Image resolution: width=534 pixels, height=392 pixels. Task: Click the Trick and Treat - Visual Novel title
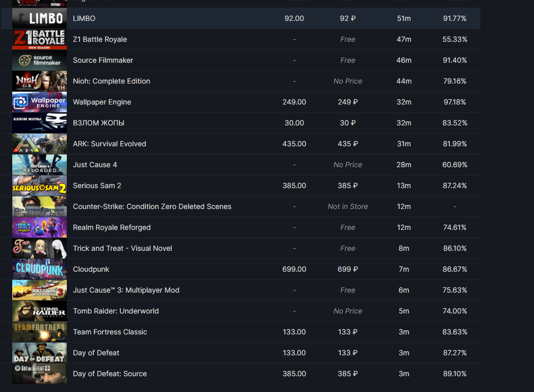[x=122, y=248]
